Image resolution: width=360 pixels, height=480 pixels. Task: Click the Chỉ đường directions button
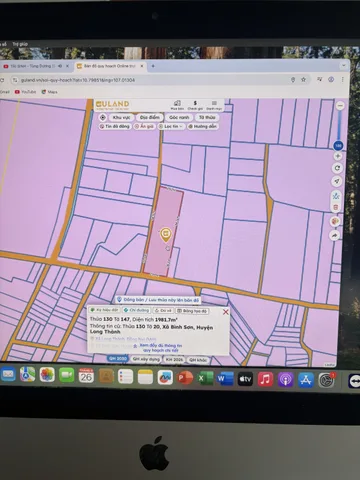[x=136, y=310]
